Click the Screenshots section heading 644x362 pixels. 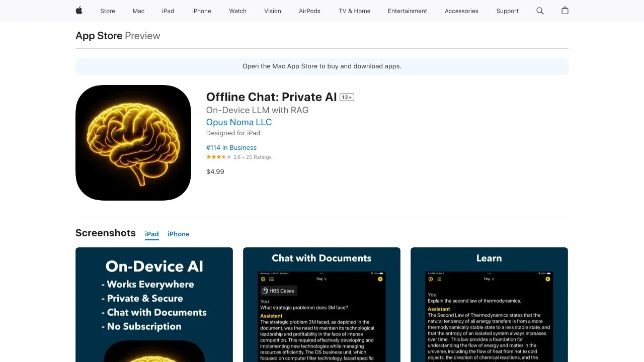pyautogui.click(x=106, y=233)
